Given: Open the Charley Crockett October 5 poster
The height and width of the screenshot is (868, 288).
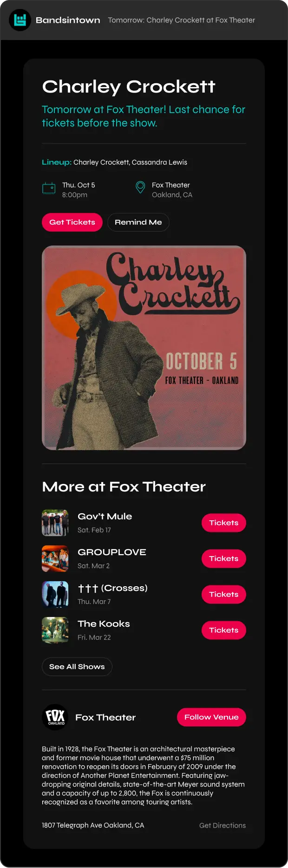Looking at the screenshot, I should click(x=144, y=348).
